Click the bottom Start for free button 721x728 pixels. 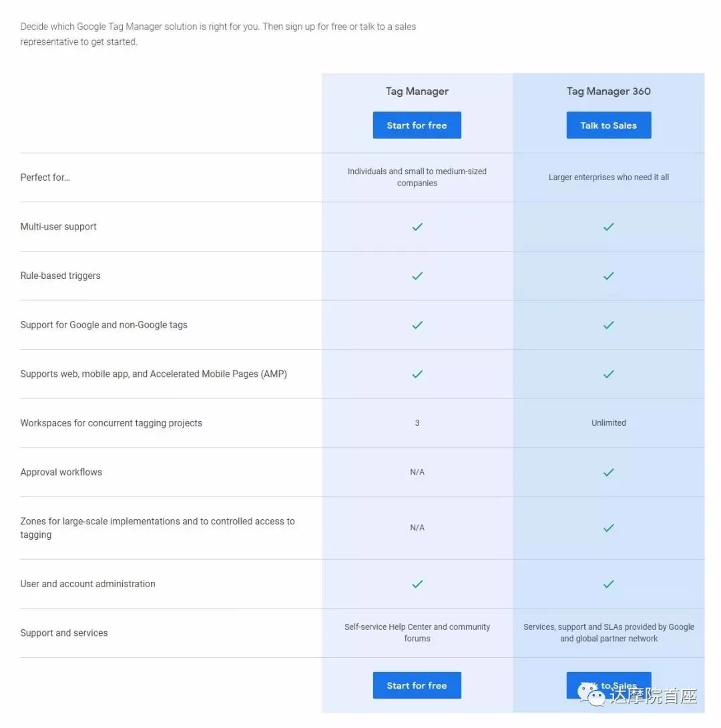click(417, 685)
